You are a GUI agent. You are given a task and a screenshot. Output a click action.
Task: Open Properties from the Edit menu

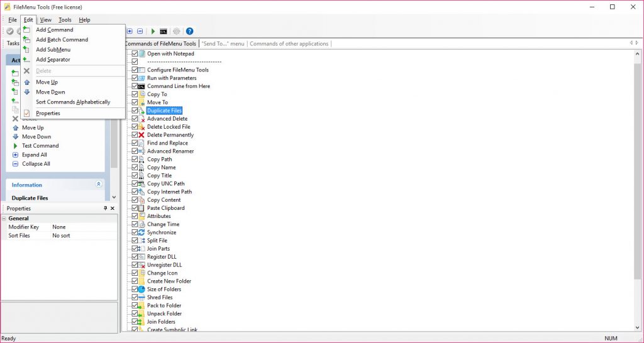click(x=48, y=113)
